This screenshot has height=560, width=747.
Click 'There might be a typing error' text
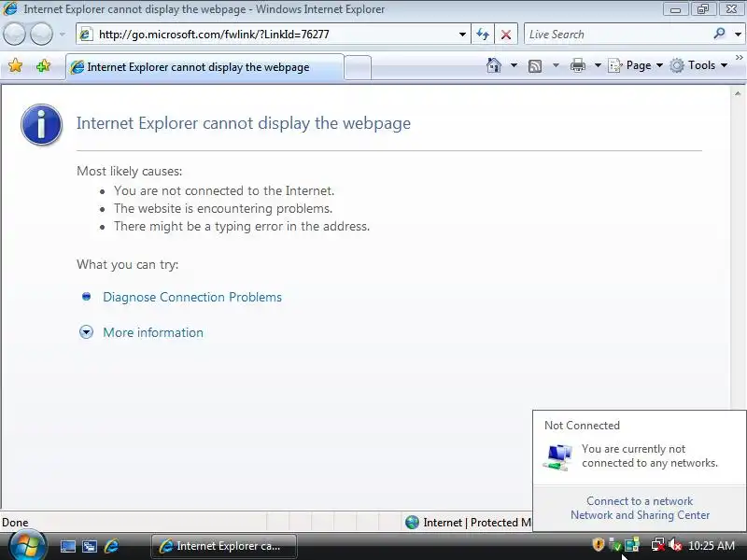(x=242, y=226)
